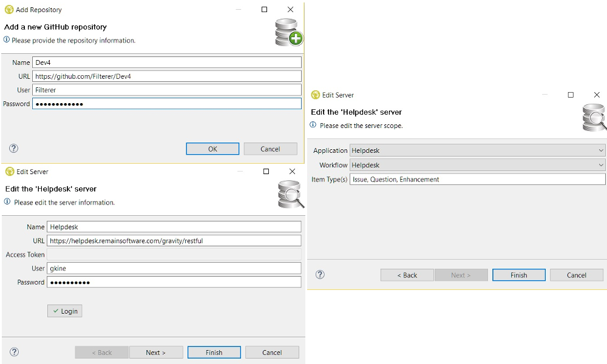607x364 pixels.
Task: Click repository URL field with github address
Action: tap(167, 76)
